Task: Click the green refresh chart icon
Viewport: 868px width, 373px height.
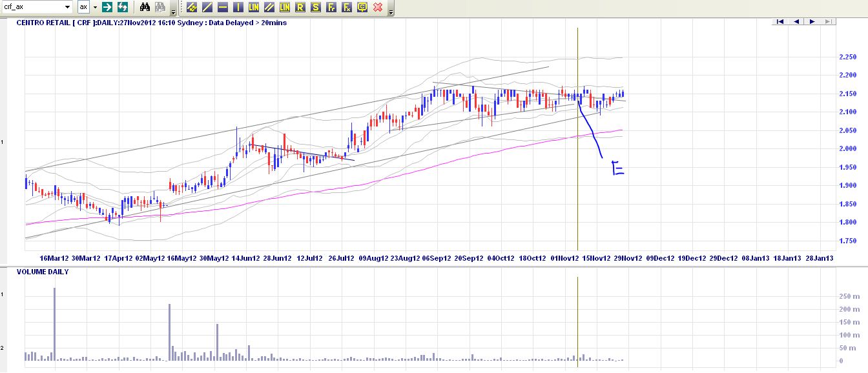Action: [x=122, y=7]
